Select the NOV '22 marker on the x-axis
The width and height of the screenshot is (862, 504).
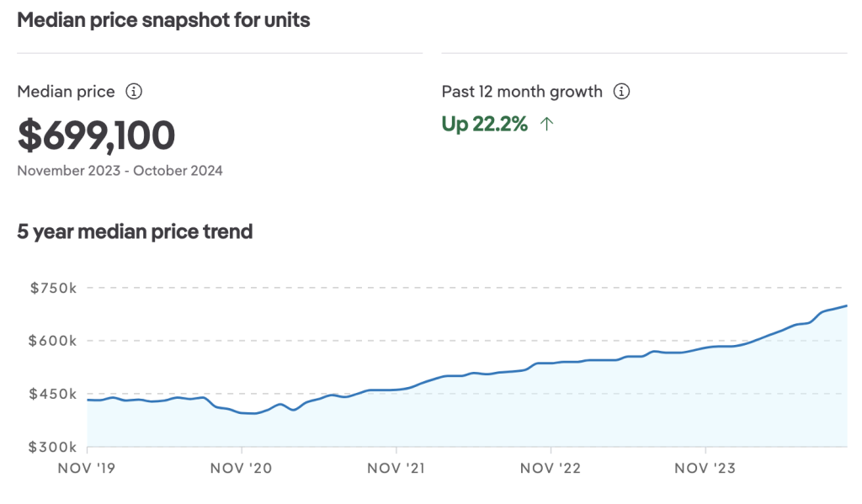(551, 468)
